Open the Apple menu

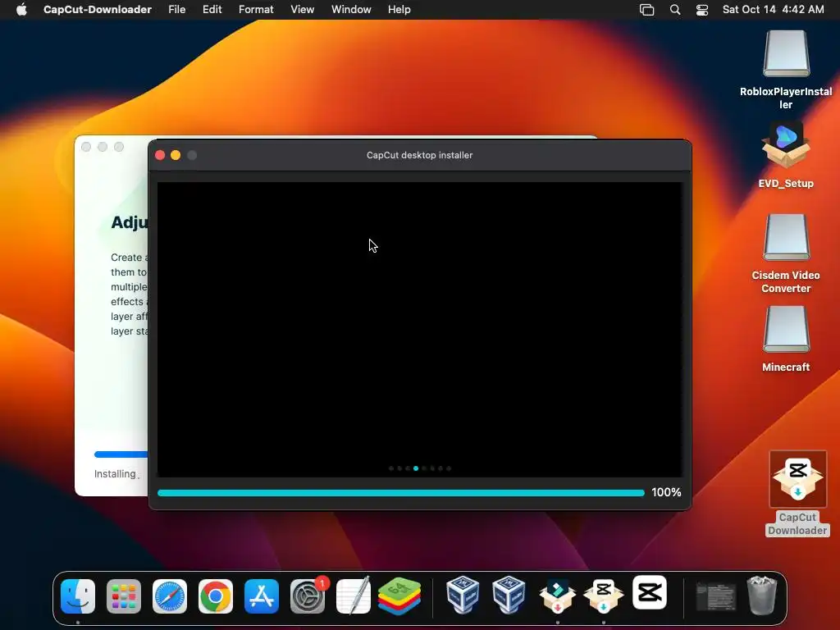21,10
